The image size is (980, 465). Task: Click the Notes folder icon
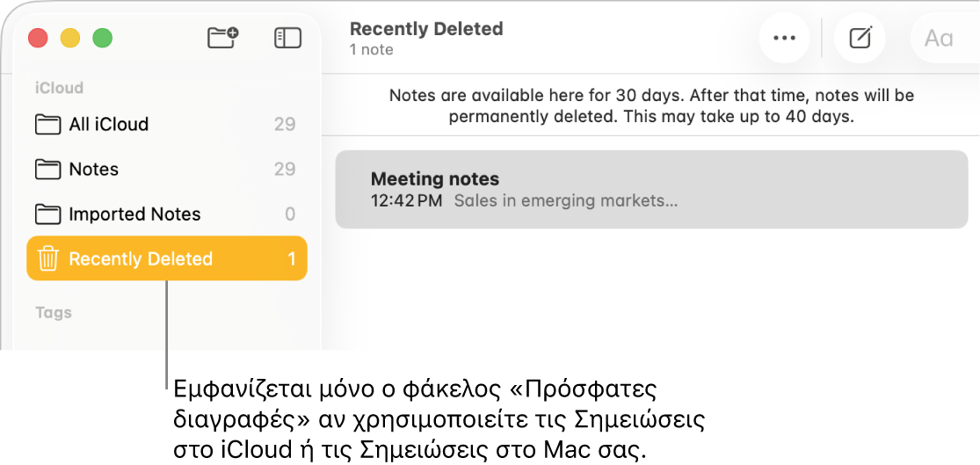click(x=48, y=169)
